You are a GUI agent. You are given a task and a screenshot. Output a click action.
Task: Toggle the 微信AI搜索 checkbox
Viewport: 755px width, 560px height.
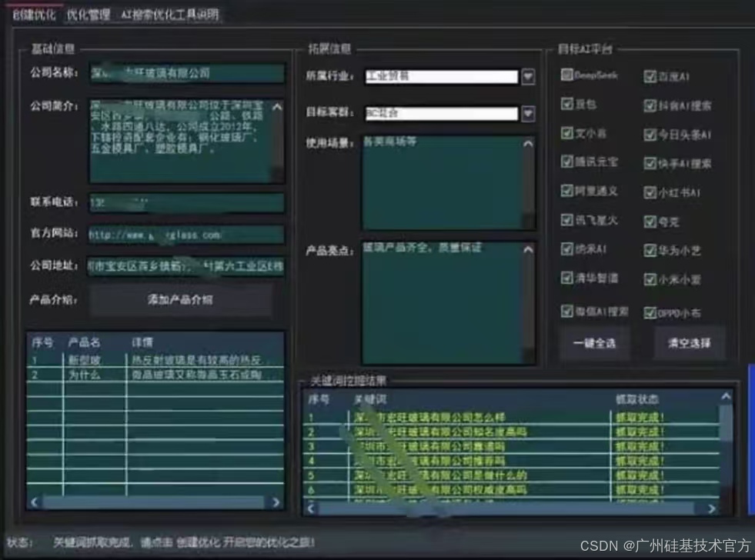[x=566, y=312]
